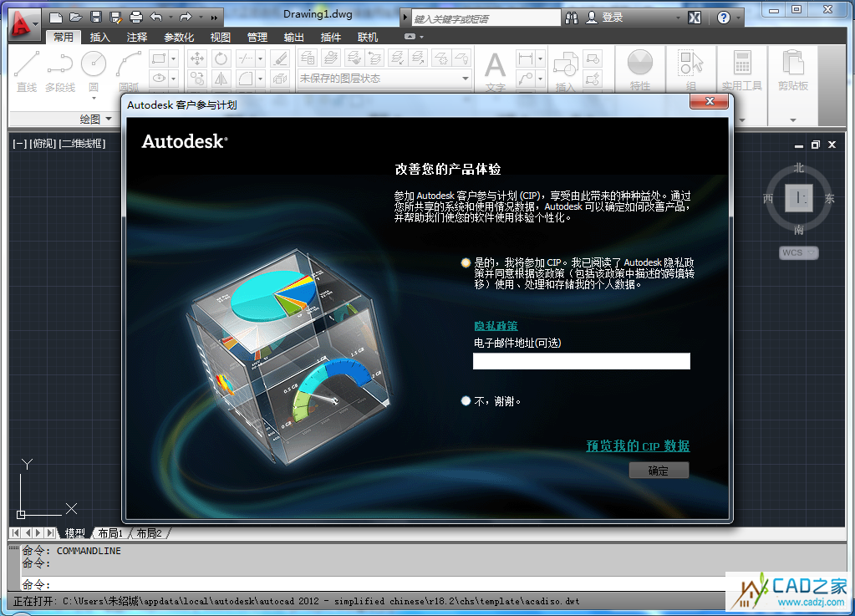Click the Insert block (插入) icon
The width and height of the screenshot is (855, 616).
pyautogui.click(x=566, y=71)
